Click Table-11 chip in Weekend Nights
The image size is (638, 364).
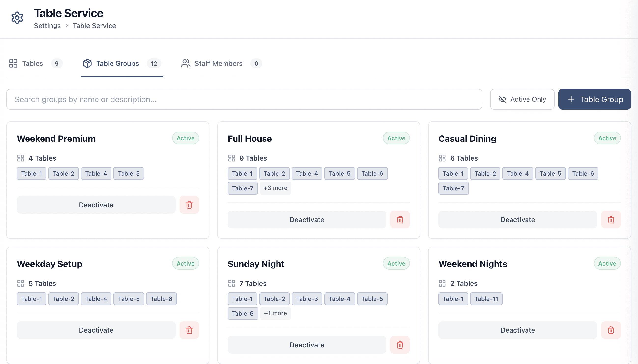[486, 299]
